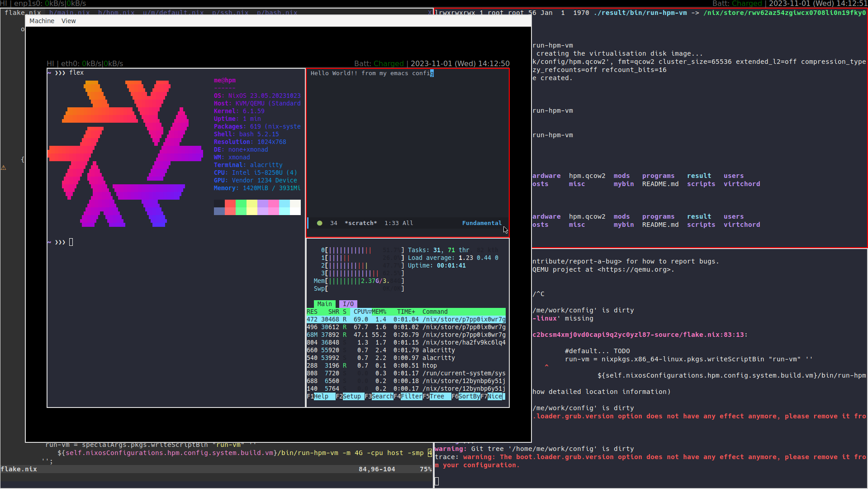Open the F6 SortBy chooser in htop

pos(469,396)
